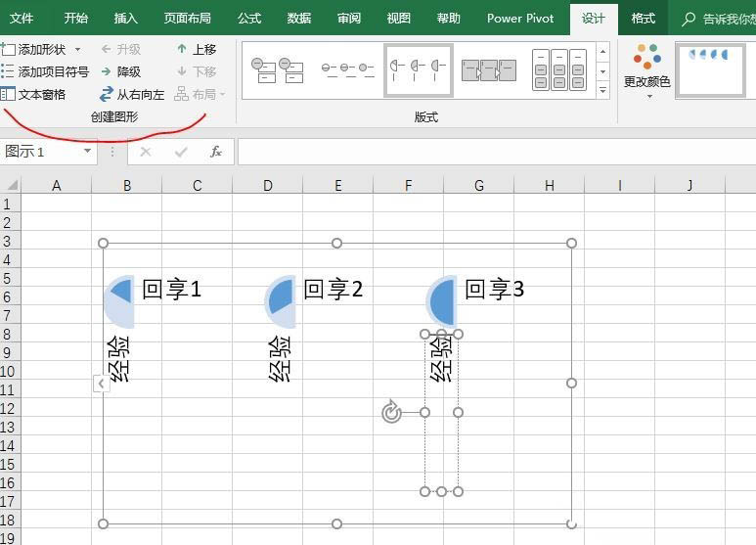Click the SmartArt top-left corner resize handle
This screenshot has width=756, height=545.
point(103,243)
